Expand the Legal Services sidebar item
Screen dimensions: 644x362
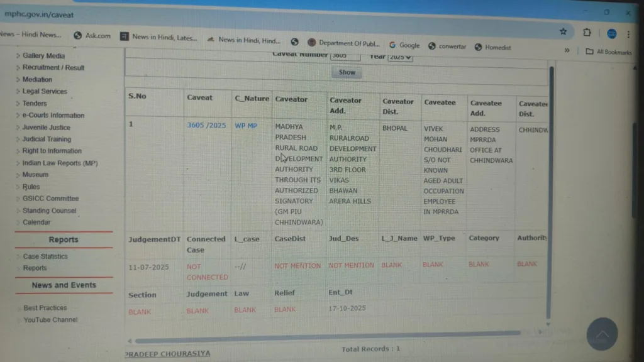[x=44, y=91]
